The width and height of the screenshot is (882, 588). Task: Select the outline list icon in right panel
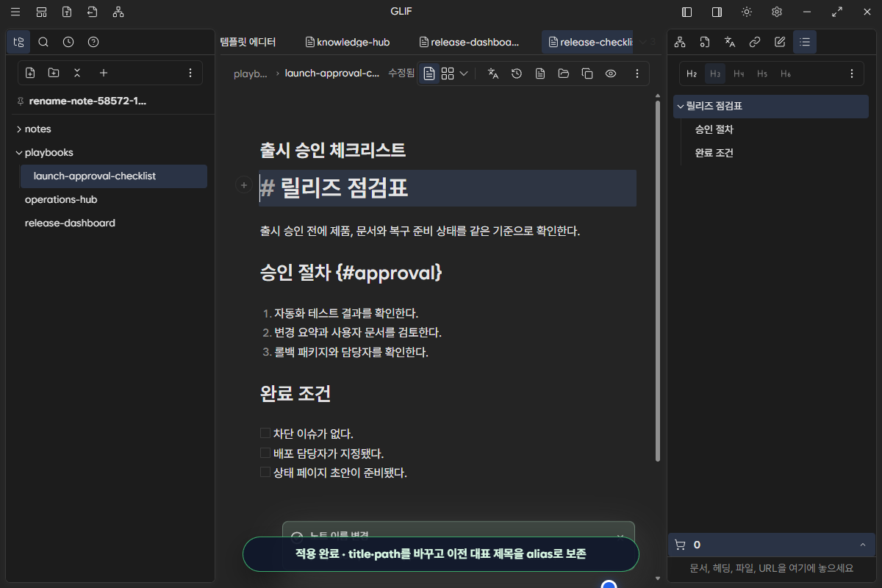805,42
